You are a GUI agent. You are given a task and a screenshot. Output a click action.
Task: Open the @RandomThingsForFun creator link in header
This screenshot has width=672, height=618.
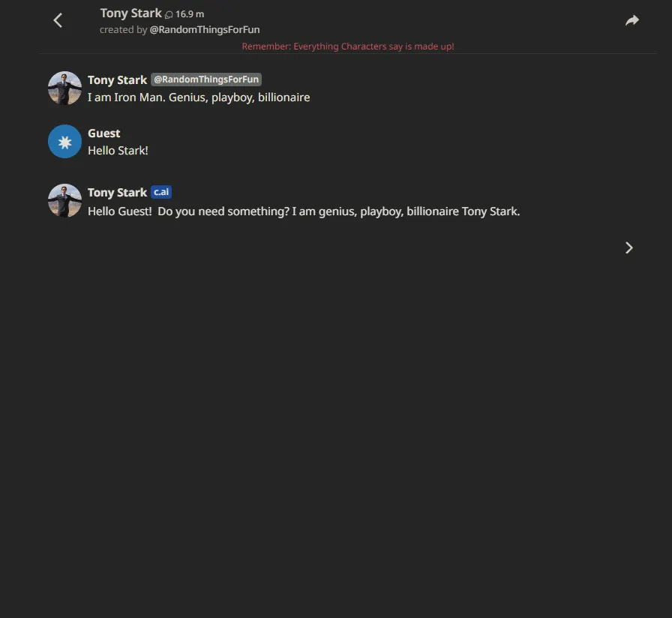205,29
